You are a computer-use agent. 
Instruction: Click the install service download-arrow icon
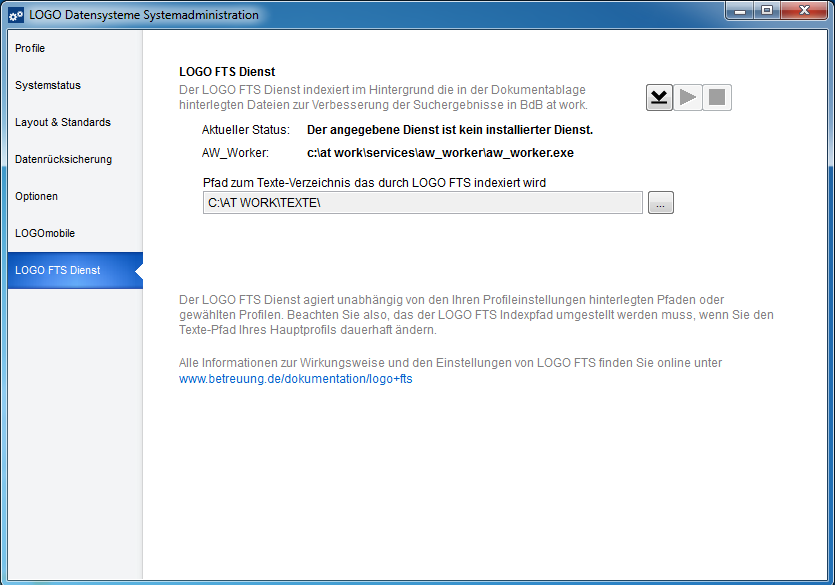659,97
